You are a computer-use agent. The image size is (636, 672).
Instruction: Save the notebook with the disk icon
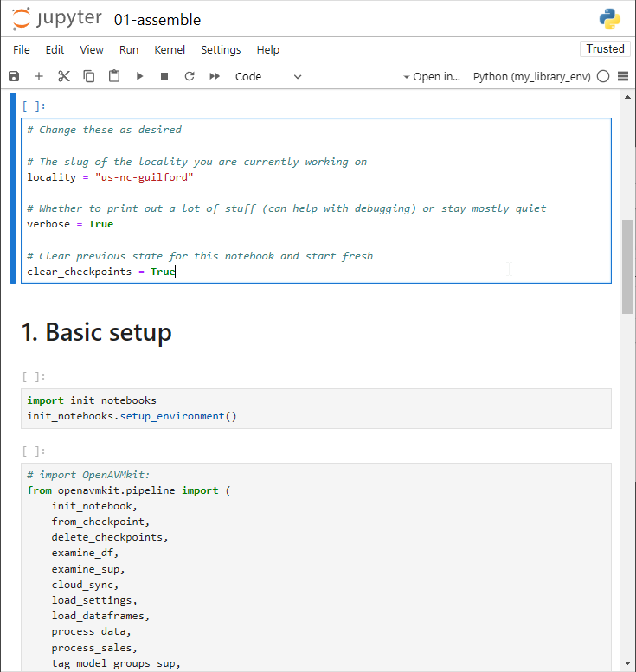pyautogui.click(x=14, y=76)
